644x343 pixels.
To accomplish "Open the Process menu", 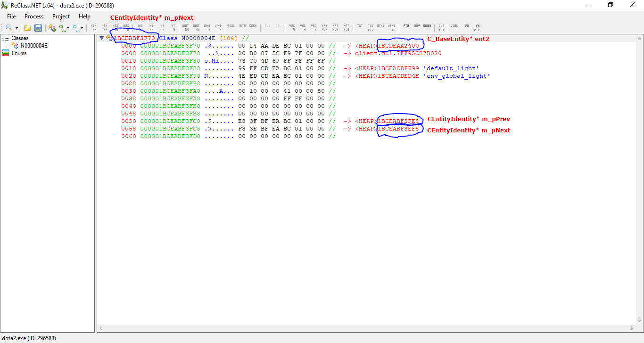I will coord(34,16).
